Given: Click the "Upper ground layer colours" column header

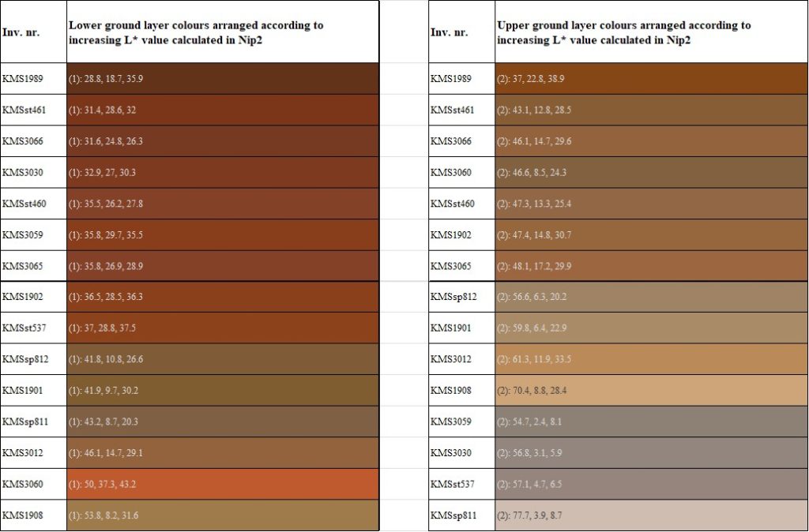Looking at the screenshot, I should pyautogui.click(x=651, y=32).
